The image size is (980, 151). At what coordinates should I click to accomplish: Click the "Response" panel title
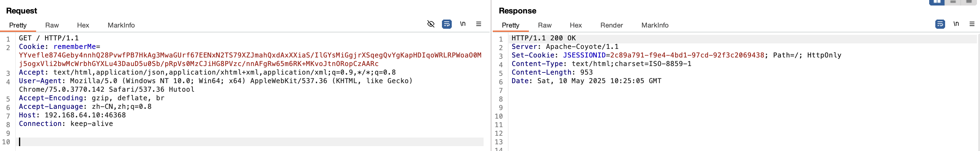[517, 11]
